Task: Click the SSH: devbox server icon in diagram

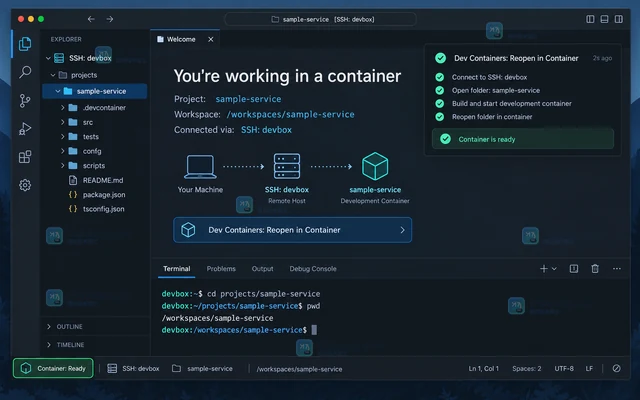Action: point(287,166)
